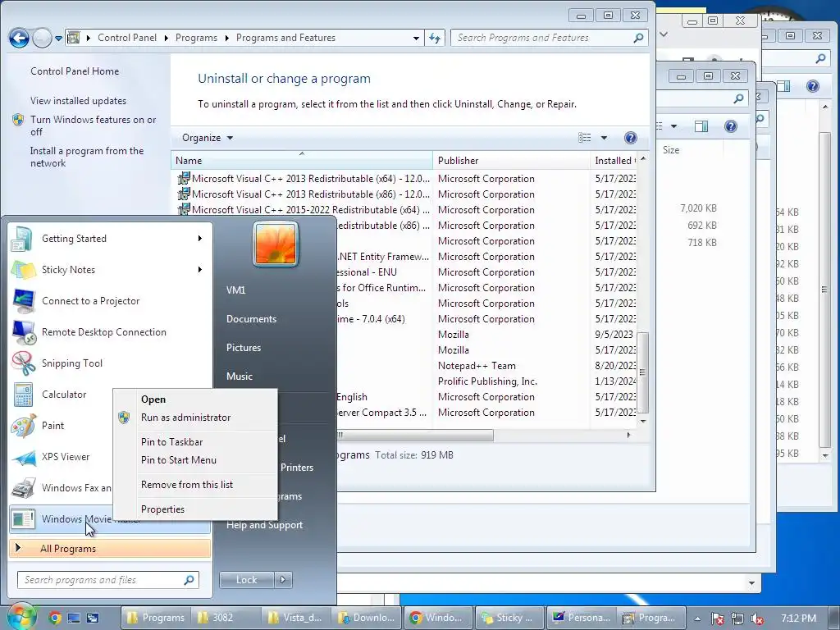Open Windows Fax and Scan

click(x=62, y=487)
